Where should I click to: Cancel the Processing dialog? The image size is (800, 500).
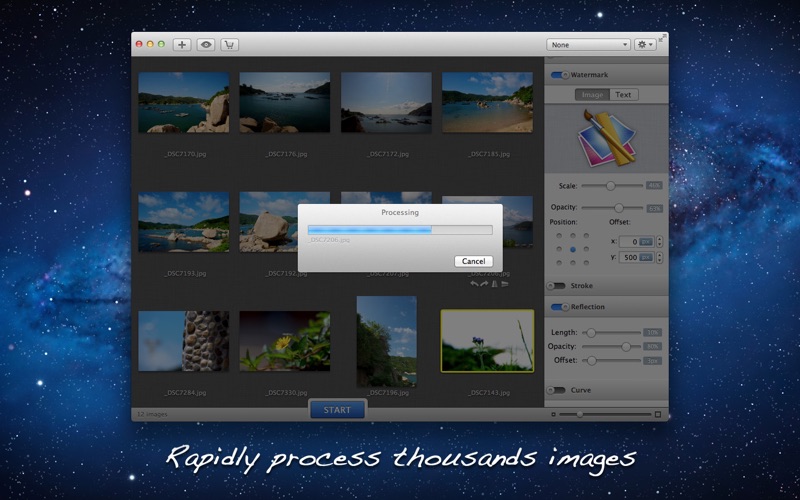(x=473, y=261)
